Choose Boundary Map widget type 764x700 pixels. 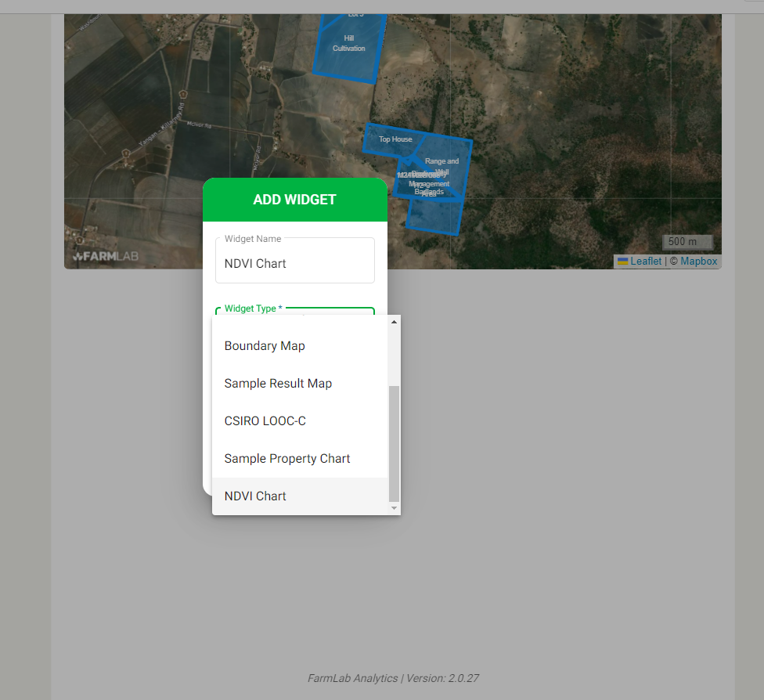pos(265,346)
